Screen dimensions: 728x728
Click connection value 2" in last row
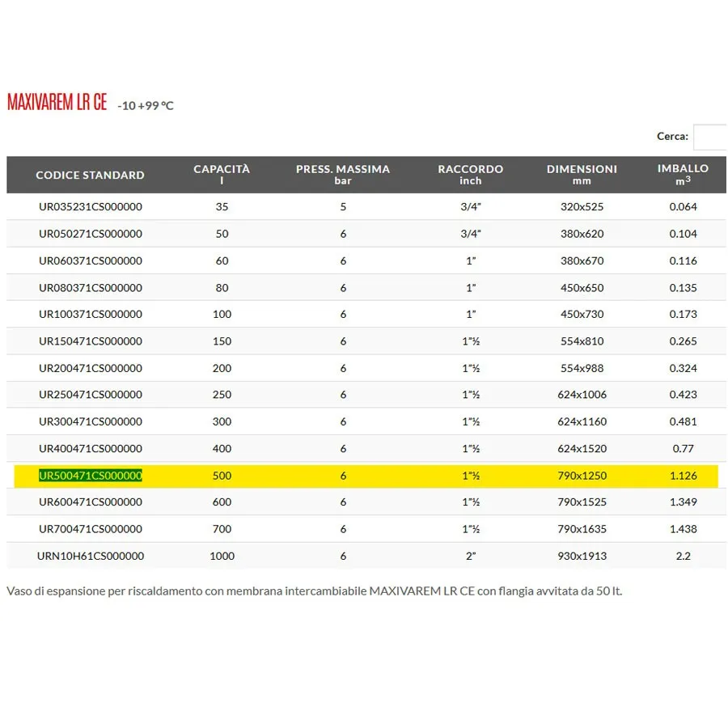[x=471, y=555]
